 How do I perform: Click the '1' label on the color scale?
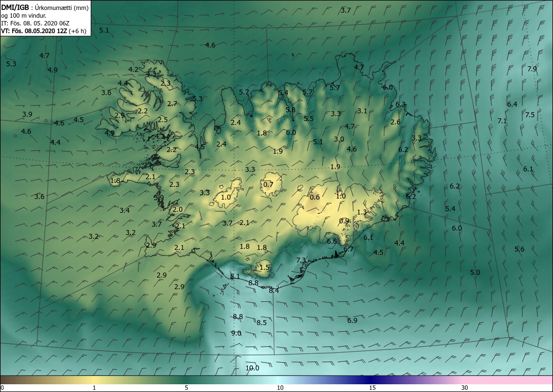tap(94, 388)
